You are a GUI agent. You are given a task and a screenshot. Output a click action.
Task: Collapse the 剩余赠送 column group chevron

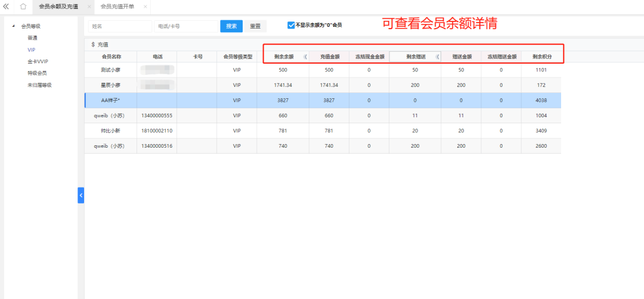(437, 57)
